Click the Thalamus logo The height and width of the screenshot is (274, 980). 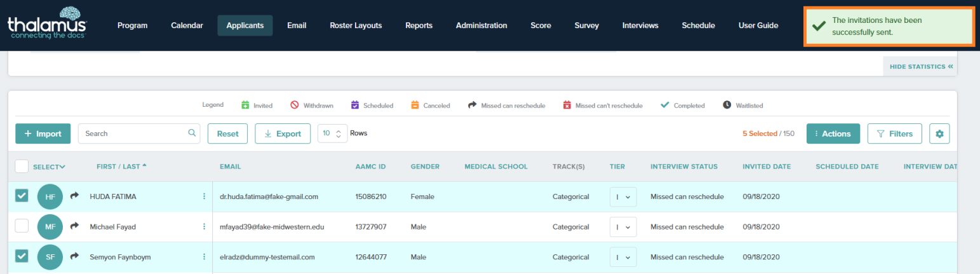[47, 23]
